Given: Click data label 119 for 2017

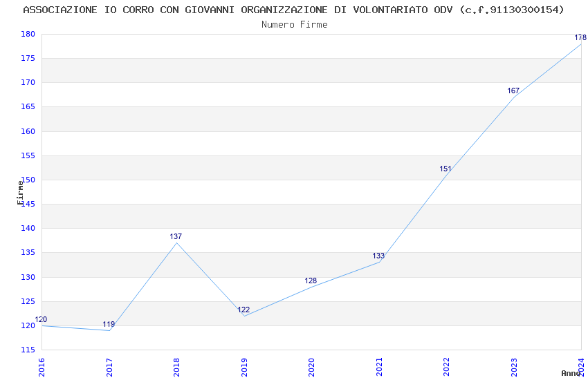Looking at the screenshot, I should [109, 324].
